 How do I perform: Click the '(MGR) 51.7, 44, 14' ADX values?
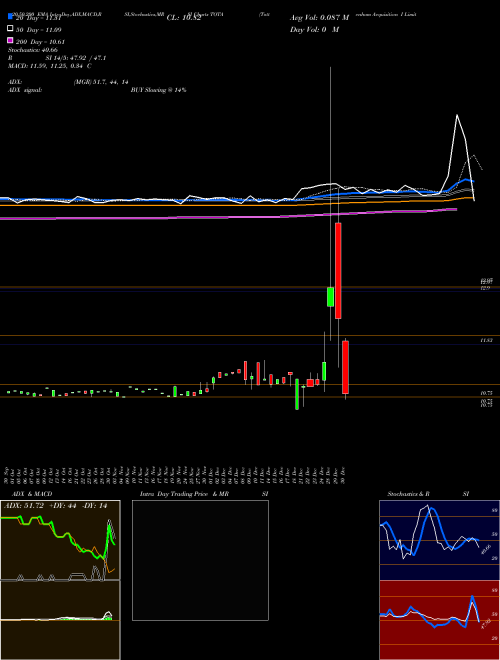[x=101, y=82]
